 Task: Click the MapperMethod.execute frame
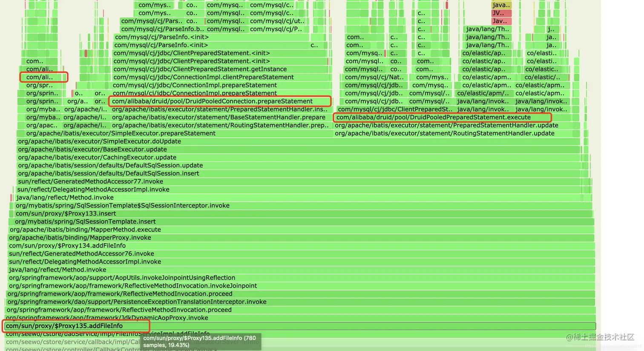[x=301, y=230]
